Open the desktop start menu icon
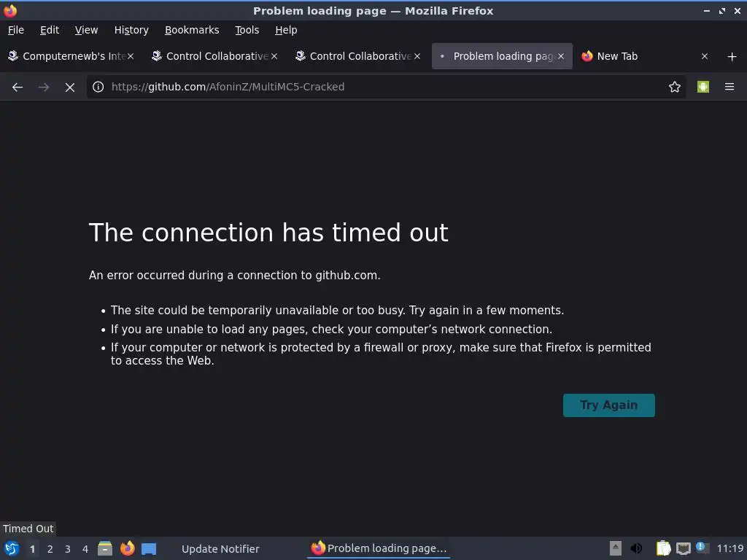This screenshot has width=747, height=560. point(12,548)
